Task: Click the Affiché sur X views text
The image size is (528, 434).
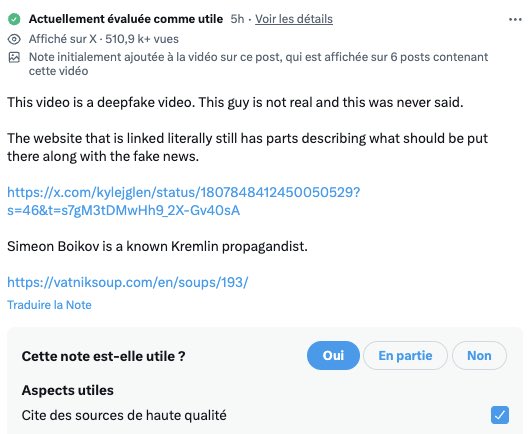Action: (x=104, y=39)
